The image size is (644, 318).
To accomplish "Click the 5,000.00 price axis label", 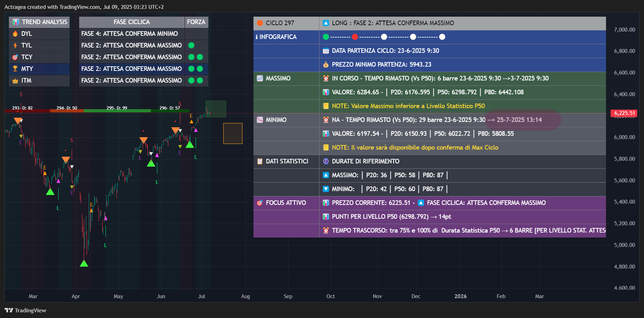I will 624,245.
